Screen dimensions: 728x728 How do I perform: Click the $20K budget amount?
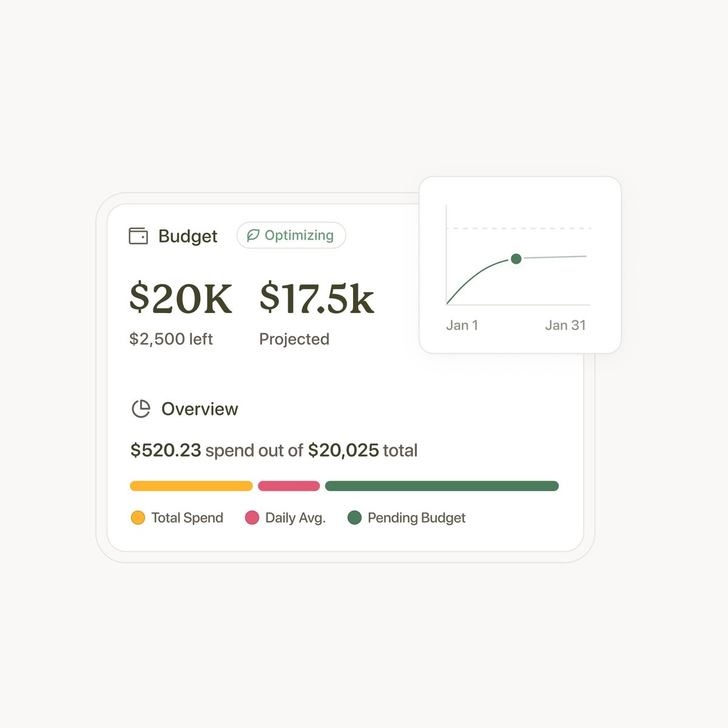181,298
